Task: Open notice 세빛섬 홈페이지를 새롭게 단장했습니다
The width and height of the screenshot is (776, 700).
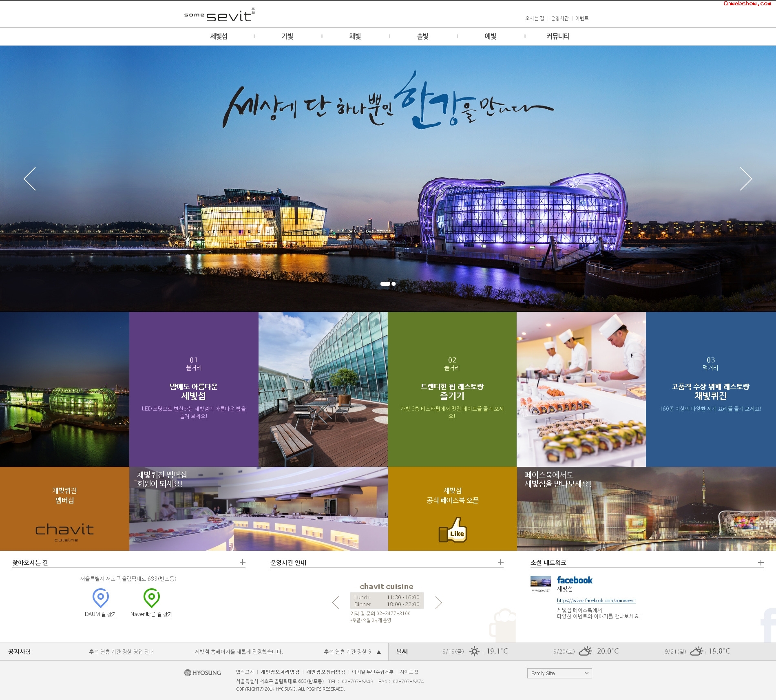Action: tap(239, 652)
